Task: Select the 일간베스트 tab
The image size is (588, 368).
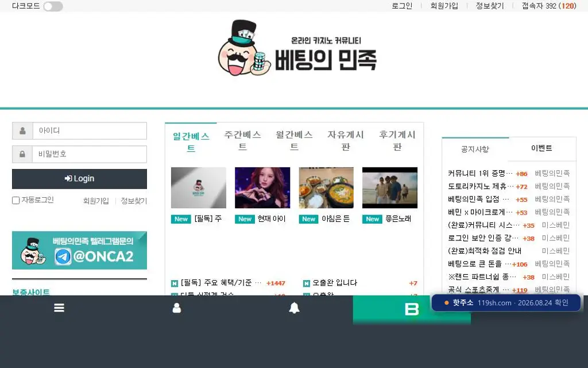Action: (191, 142)
